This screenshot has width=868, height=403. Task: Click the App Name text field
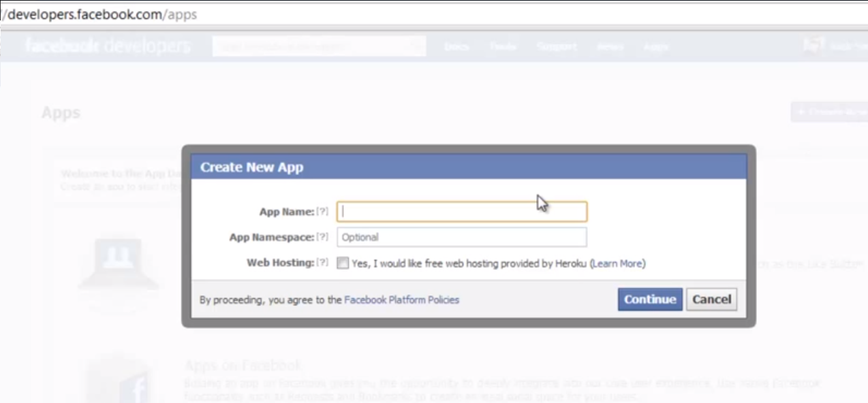[462, 212]
